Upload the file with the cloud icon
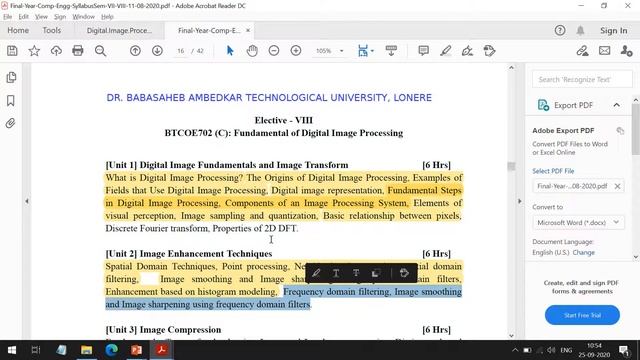Screen dimensions: 640x360 (x=56, y=51)
